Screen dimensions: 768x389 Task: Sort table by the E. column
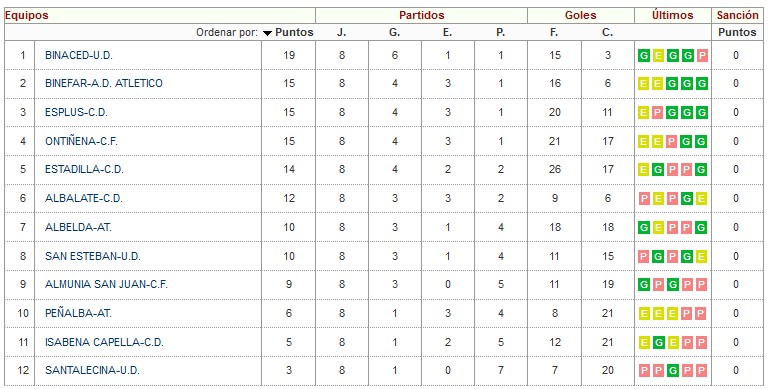447,32
